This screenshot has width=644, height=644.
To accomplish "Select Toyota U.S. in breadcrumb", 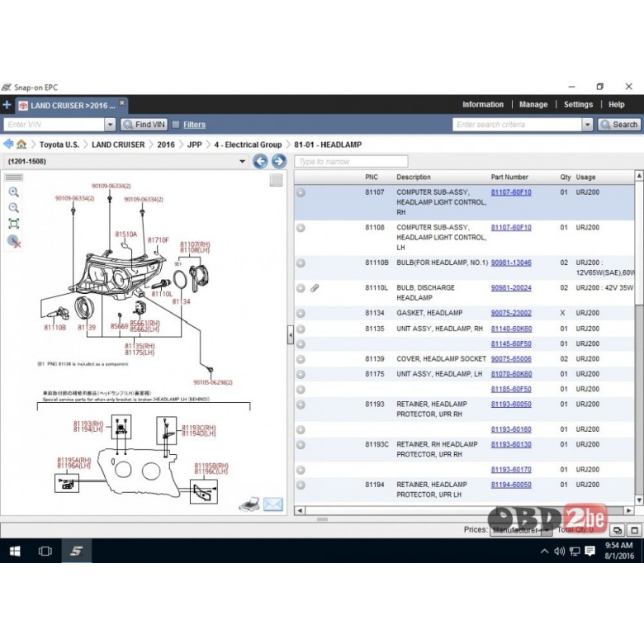I will click(x=59, y=144).
